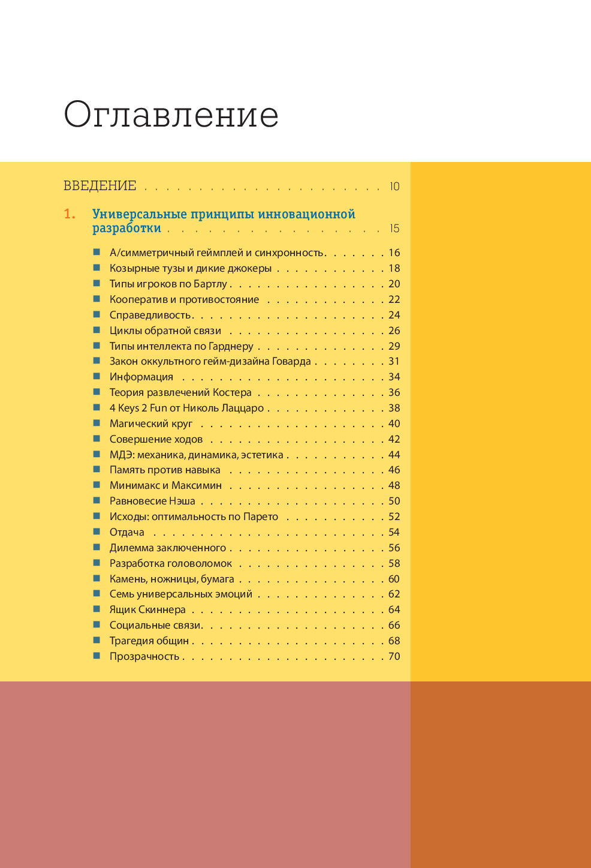Go to 'Трагедия общин' section

149,641
